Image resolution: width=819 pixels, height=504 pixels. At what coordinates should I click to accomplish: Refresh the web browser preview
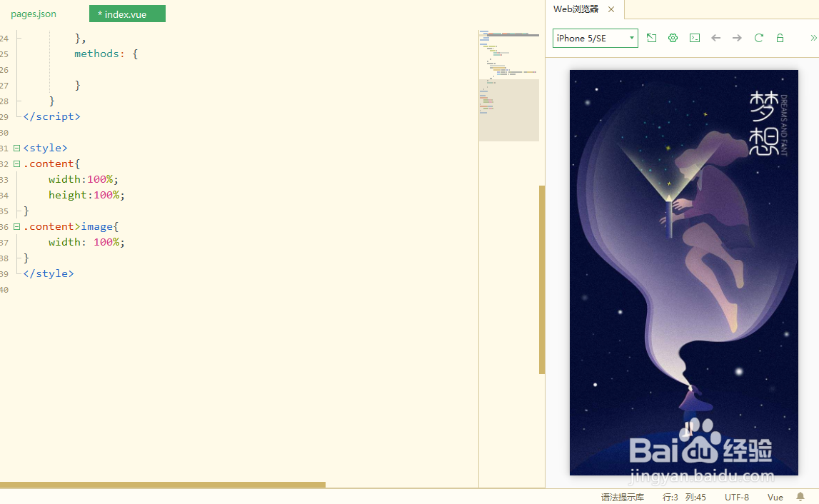click(758, 38)
